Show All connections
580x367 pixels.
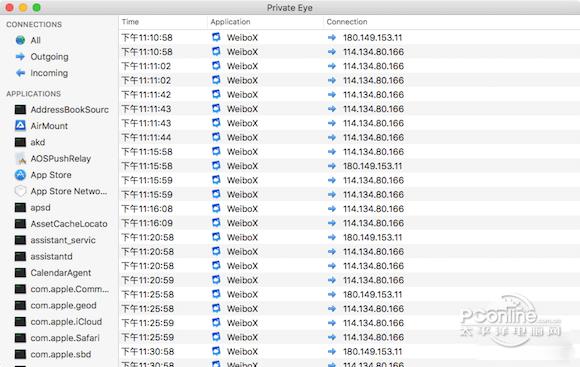point(36,40)
